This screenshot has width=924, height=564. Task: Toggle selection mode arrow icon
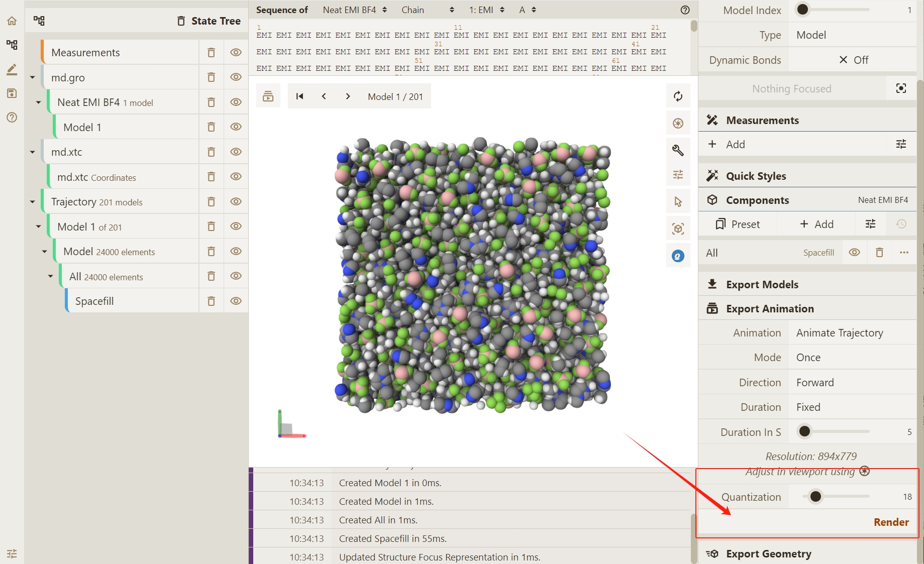(x=678, y=202)
